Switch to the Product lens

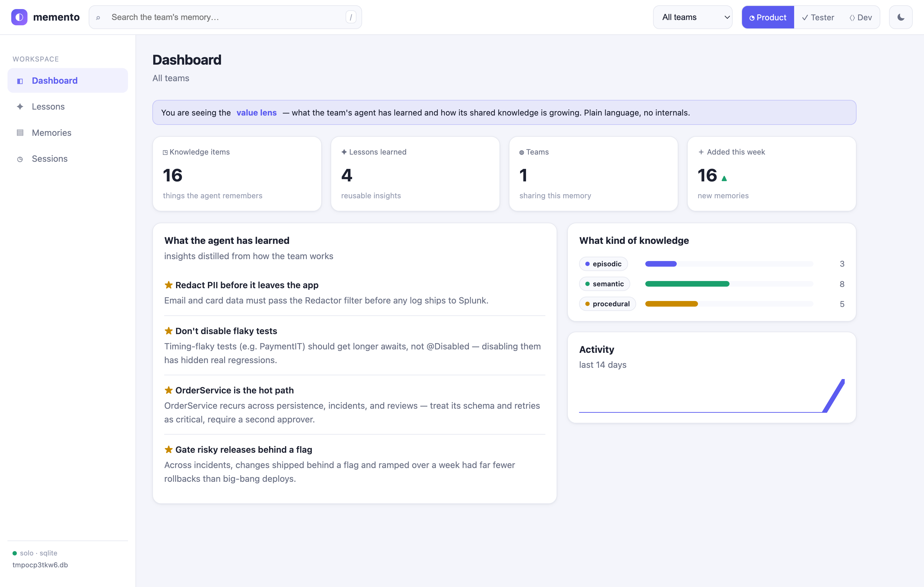tap(767, 17)
